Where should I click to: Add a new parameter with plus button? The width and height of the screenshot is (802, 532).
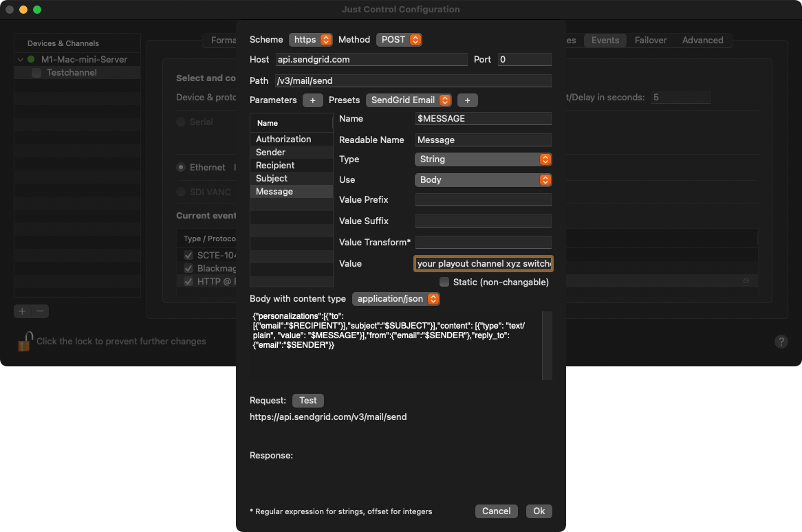pos(312,100)
